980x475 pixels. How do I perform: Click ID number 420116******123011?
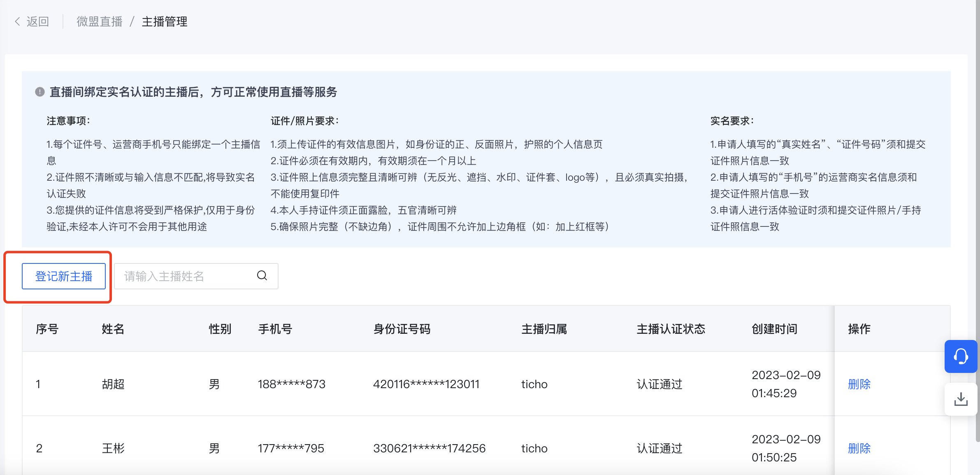426,384
